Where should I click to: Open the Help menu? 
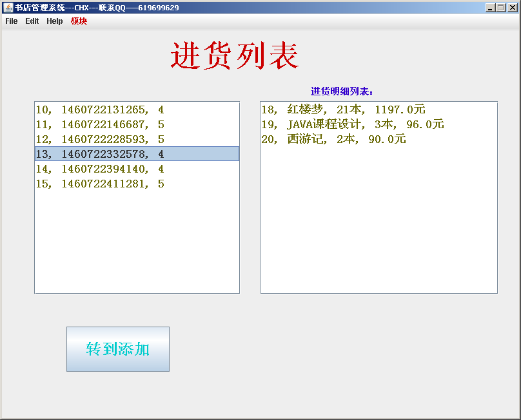(x=55, y=21)
